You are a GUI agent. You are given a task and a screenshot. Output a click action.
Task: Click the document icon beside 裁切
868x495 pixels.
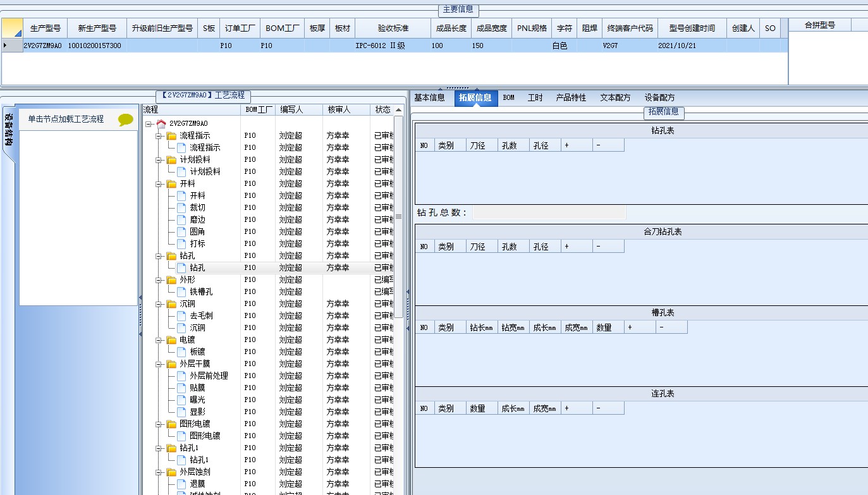coord(181,207)
